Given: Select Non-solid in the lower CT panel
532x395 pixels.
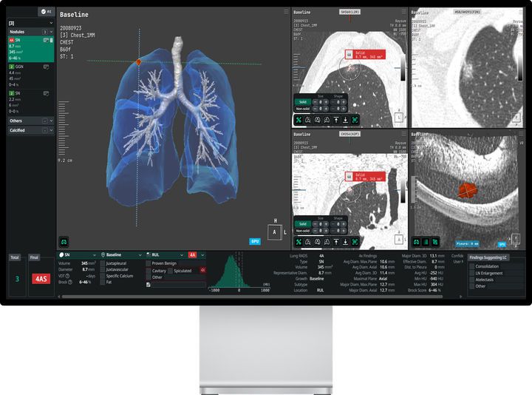Looking at the screenshot, I should [x=302, y=231].
